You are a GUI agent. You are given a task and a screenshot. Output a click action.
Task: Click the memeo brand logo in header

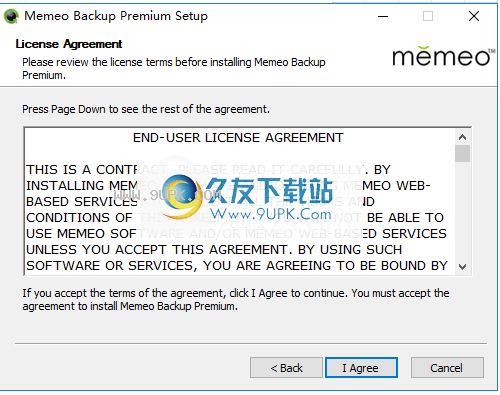click(x=443, y=56)
